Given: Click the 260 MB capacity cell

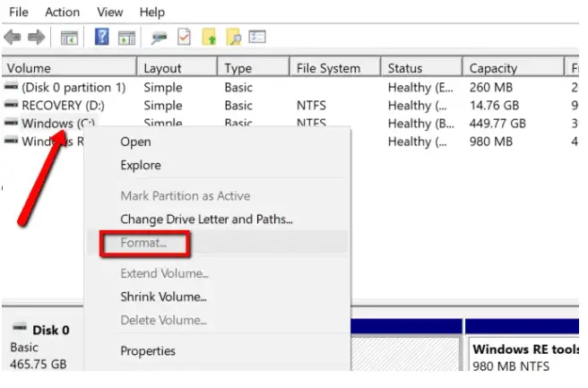Looking at the screenshot, I should click(x=491, y=87).
